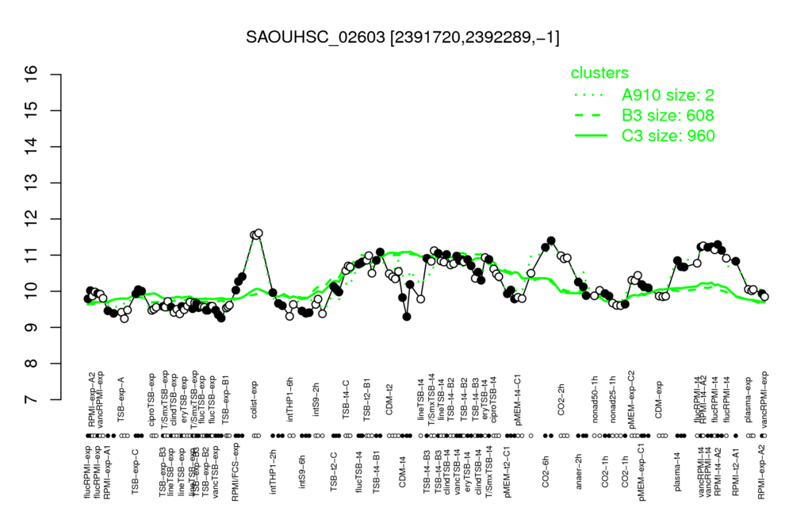
Task: Select legend entry 'B3 size: 608'
Action: 668,115
